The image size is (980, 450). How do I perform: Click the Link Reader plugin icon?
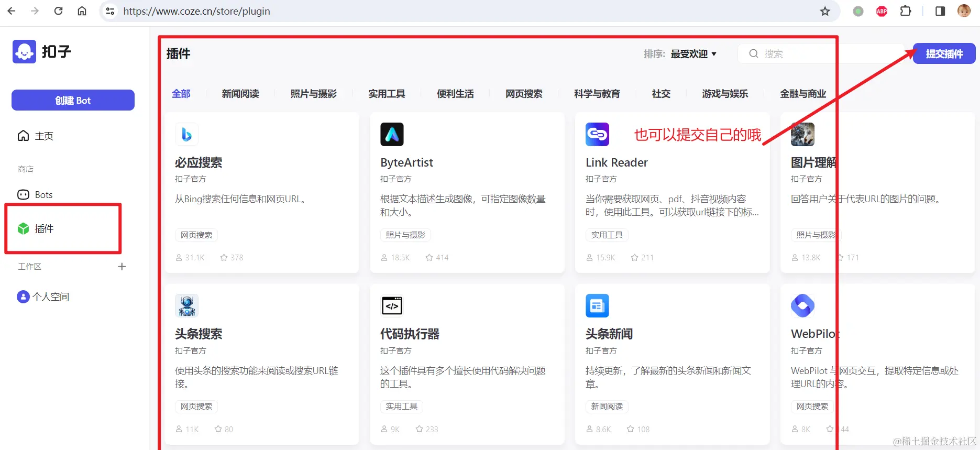click(x=597, y=134)
